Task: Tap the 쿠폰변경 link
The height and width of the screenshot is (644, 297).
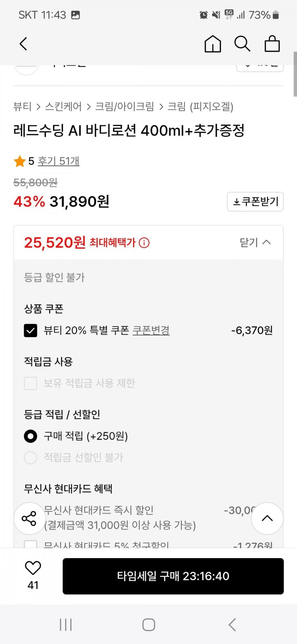Action: [151, 330]
